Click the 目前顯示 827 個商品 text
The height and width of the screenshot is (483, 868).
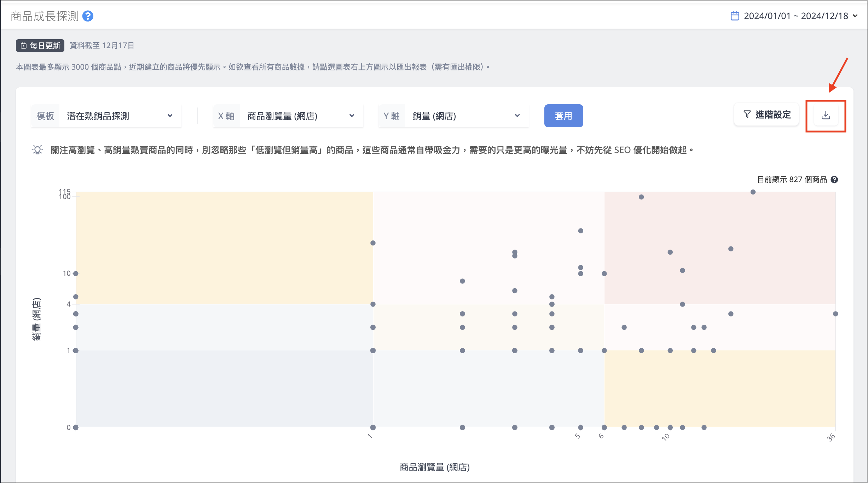[x=792, y=180]
